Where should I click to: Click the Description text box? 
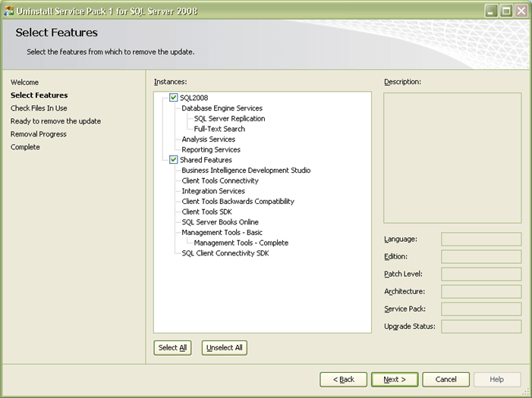tap(452, 158)
